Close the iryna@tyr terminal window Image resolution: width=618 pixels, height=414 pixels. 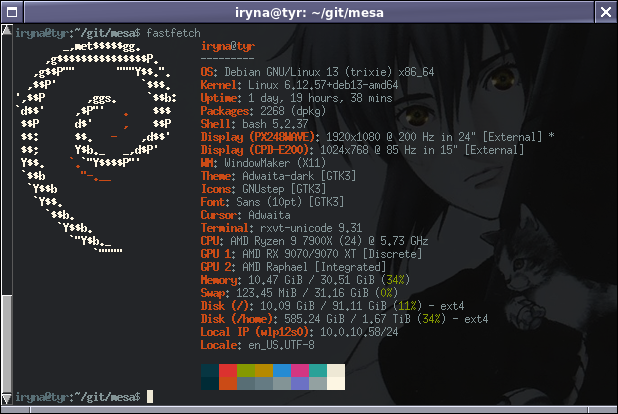[x=605, y=12]
